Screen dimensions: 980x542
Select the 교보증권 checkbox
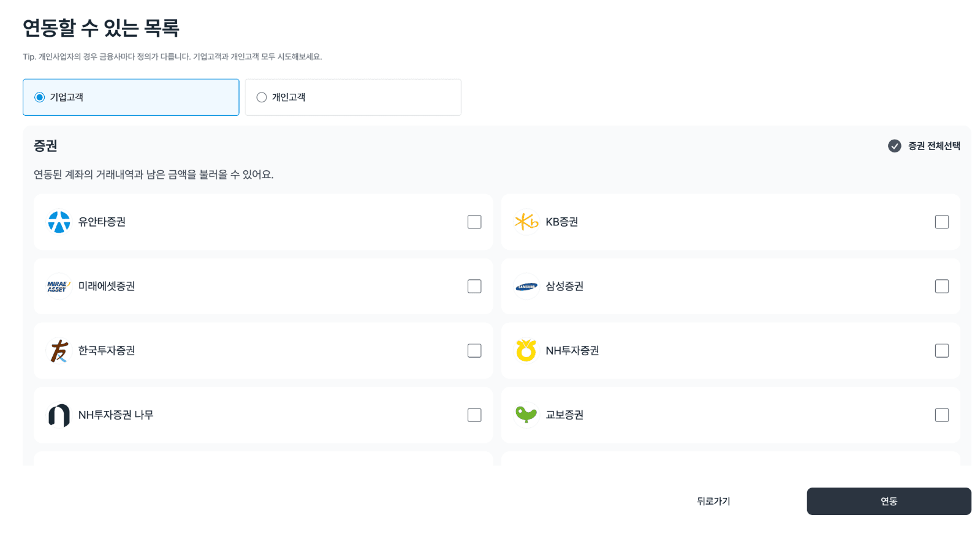pyautogui.click(x=942, y=415)
